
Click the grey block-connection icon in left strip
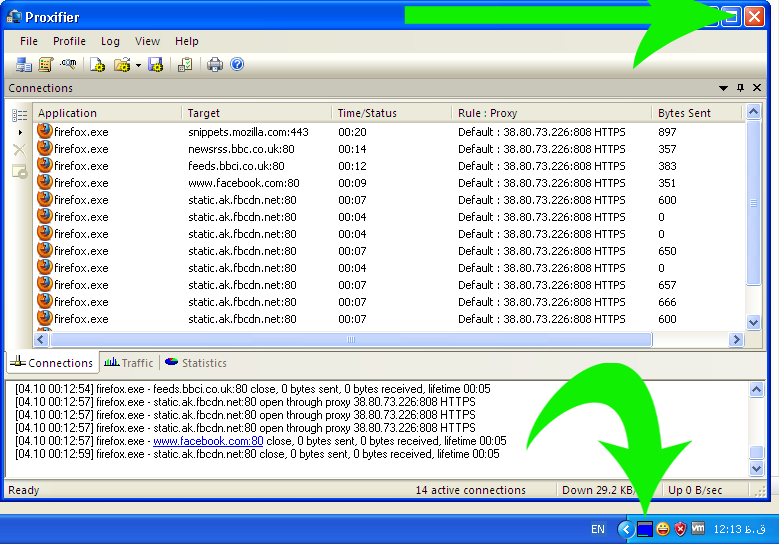point(19,171)
